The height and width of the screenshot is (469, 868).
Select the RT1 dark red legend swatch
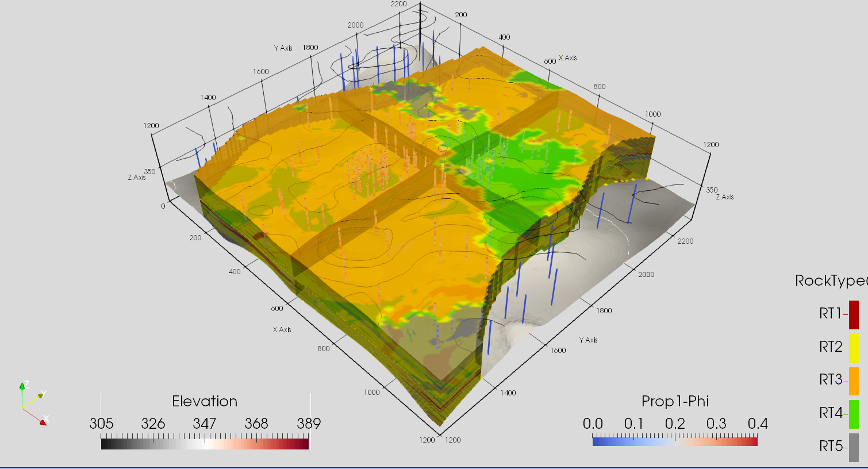[854, 314]
